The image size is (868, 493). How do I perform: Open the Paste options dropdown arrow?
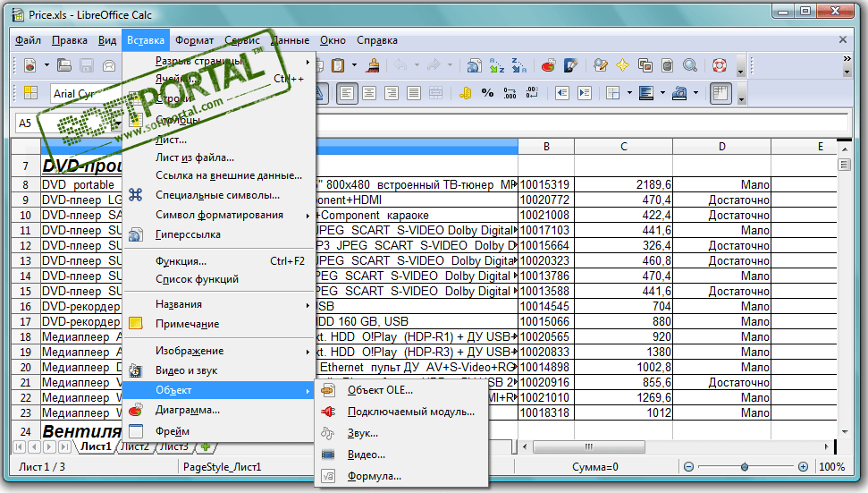[354, 65]
